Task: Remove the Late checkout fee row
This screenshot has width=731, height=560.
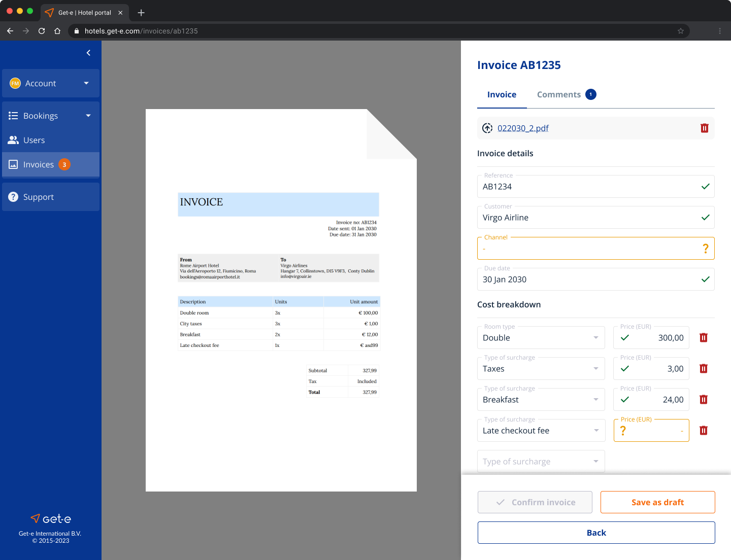Action: 704,431
